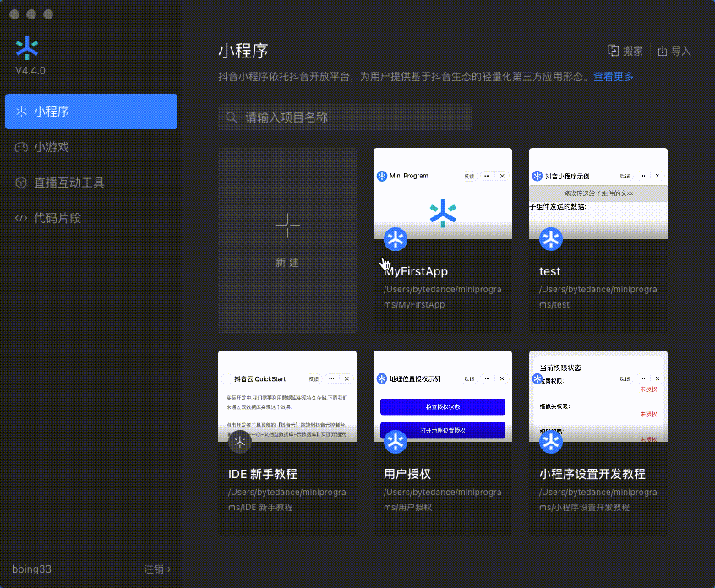
Task: Click the 导入 import button
Action: click(x=674, y=52)
